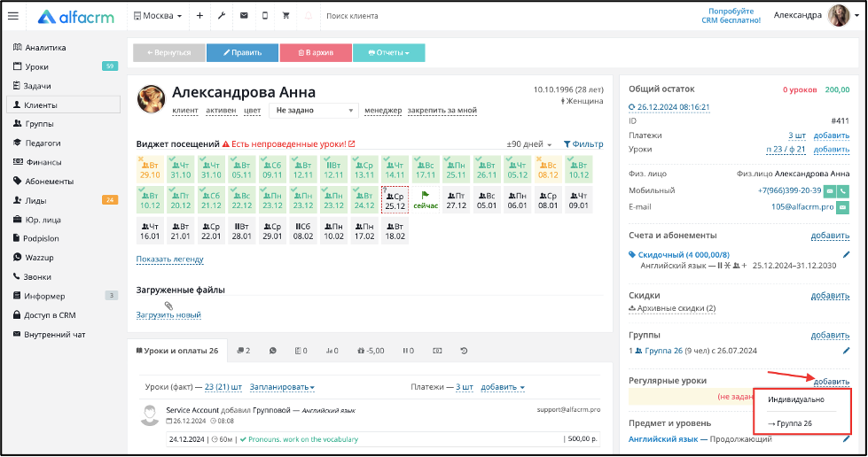
Task: Click the wrench settings icon in top bar
Action: pyautogui.click(x=222, y=16)
